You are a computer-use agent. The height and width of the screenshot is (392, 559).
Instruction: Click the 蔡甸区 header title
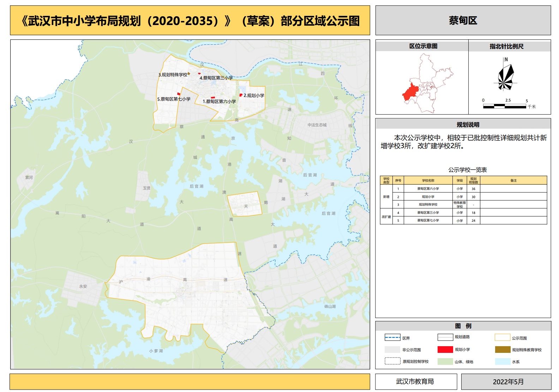pos(463,20)
